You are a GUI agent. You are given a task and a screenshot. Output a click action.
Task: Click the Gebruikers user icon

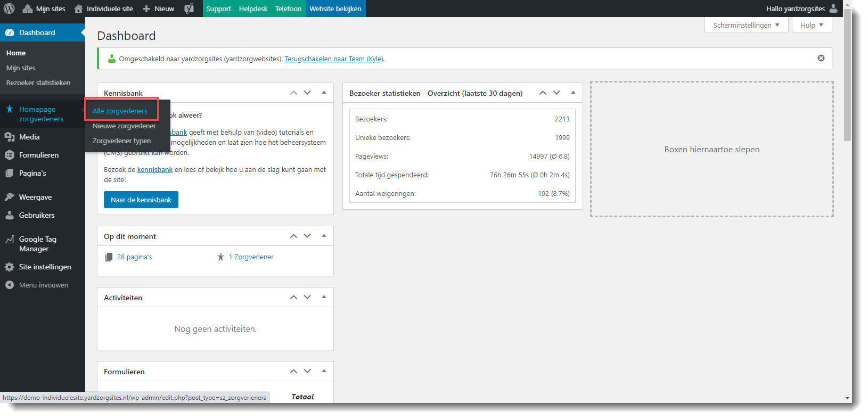pos(9,215)
